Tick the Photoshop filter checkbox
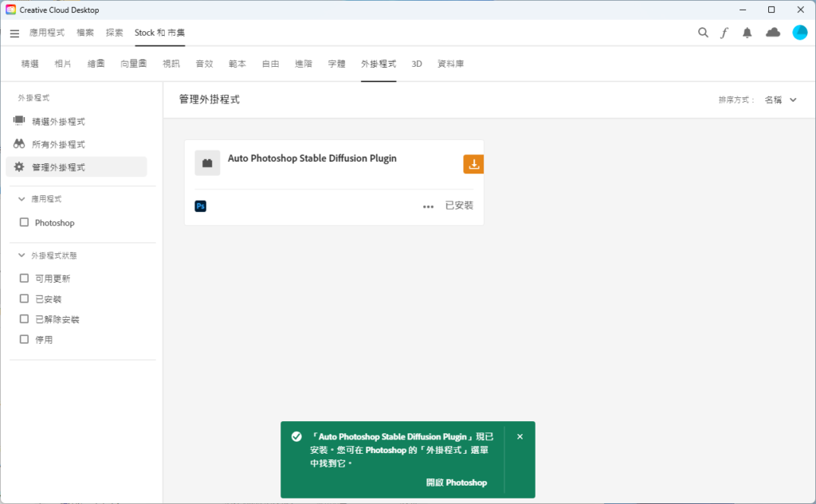Screen dimensions: 816x504 pyautogui.click(x=24, y=222)
